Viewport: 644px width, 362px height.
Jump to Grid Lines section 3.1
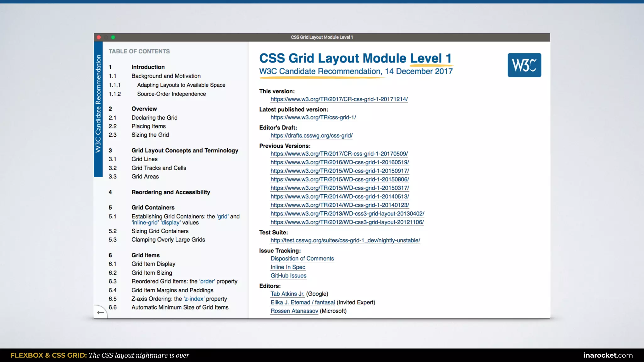144,159
